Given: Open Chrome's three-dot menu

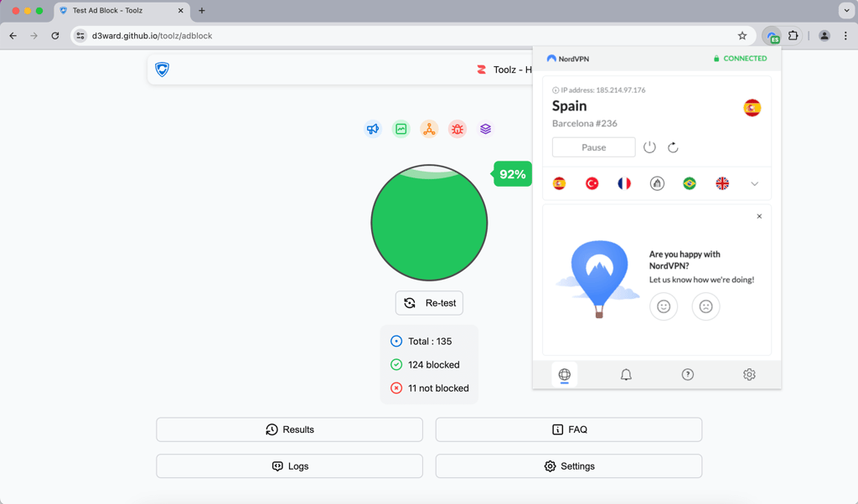Looking at the screenshot, I should tap(845, 36).
